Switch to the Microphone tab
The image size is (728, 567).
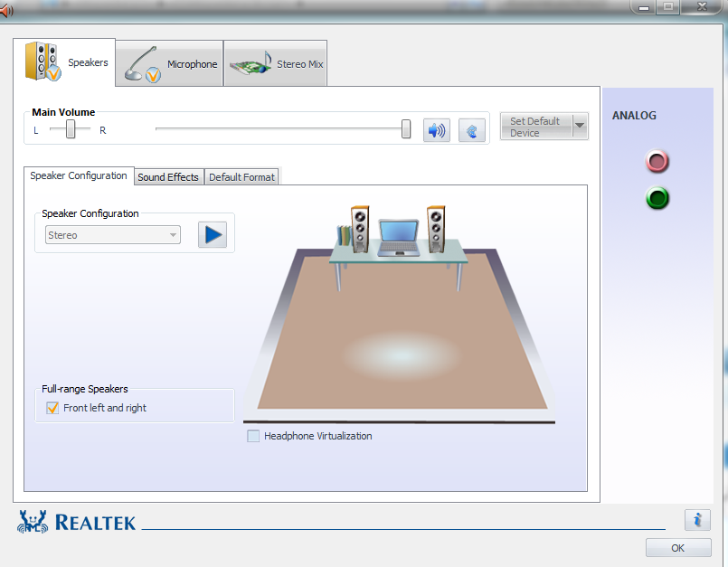(169, 63)
